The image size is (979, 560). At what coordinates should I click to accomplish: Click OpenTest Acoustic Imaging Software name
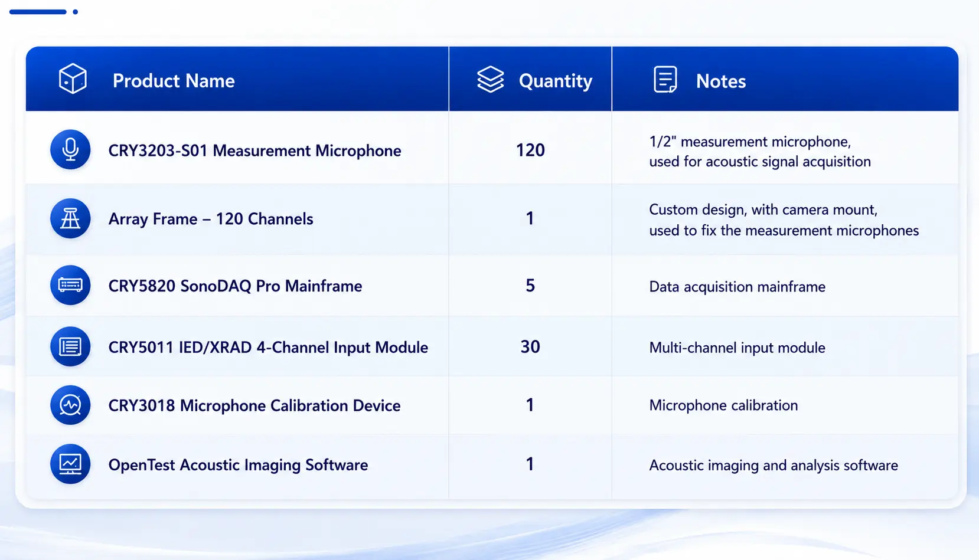click(238, 465)
